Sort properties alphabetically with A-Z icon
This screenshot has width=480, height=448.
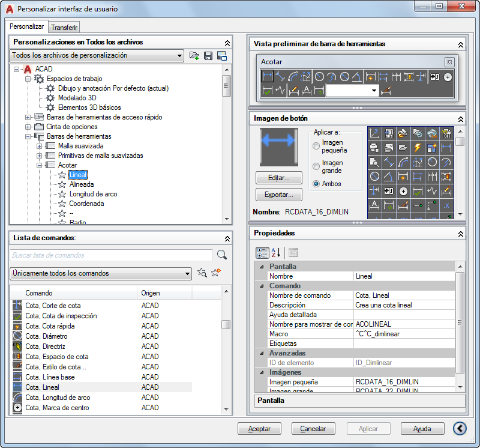point(276,253)
